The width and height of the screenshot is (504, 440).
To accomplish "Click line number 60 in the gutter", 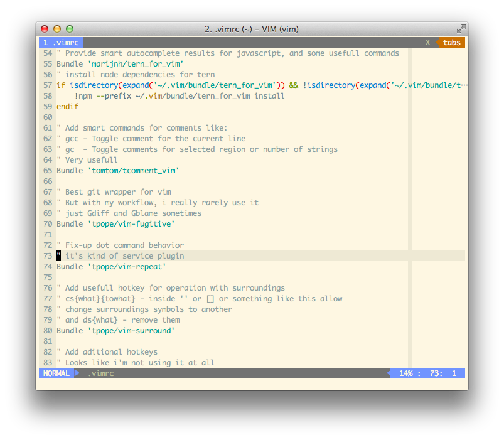I will [x=48, y=117].
